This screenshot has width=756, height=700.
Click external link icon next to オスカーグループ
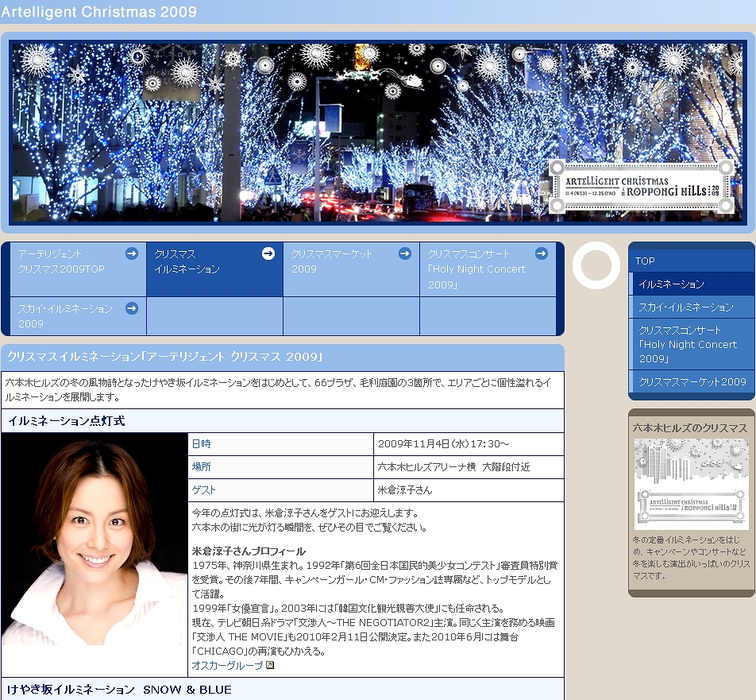pos(270,665)
